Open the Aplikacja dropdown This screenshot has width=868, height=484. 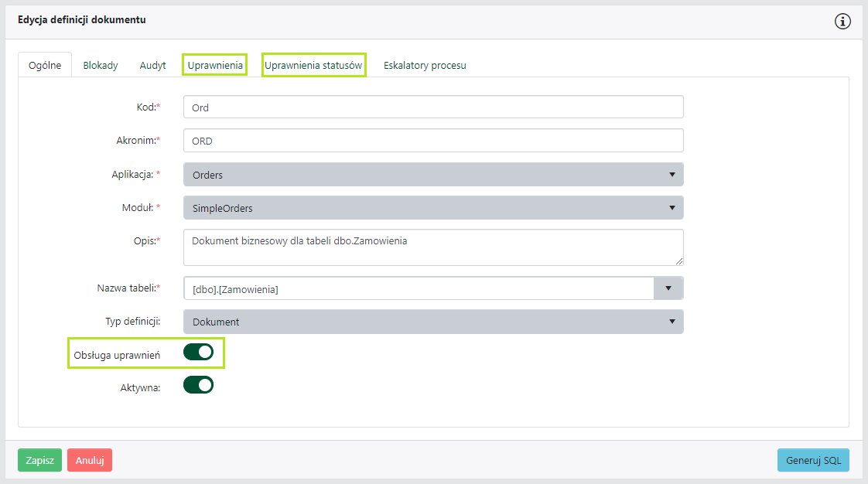[x=433, y=175]
